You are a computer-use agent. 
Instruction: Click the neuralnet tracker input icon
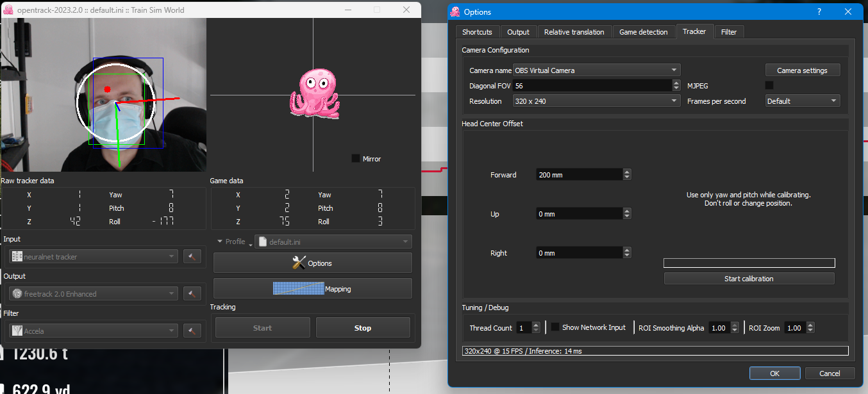[17, 256]
